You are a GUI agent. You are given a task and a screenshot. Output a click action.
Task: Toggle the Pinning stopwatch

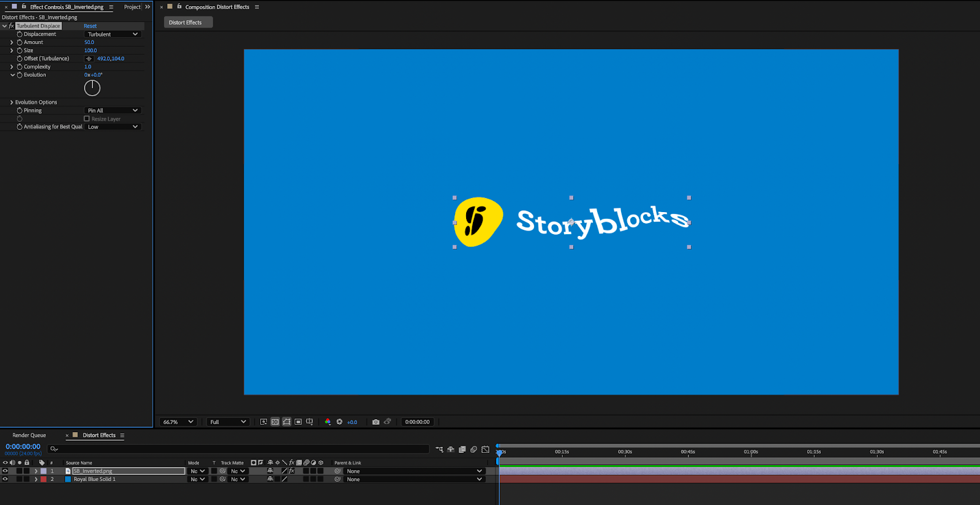point(20,110)
